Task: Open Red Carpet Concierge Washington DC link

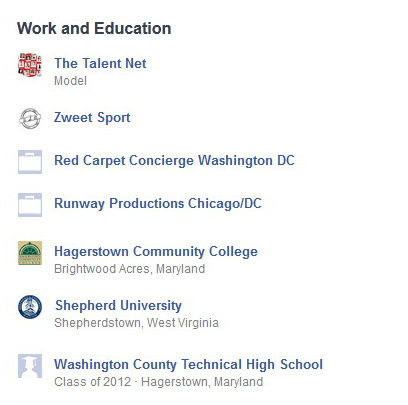Action: click(x=175, y=161)
